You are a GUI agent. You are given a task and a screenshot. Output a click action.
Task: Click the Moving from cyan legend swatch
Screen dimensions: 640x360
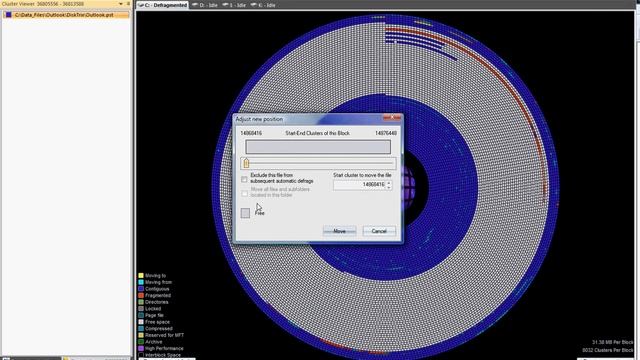[x=141, y=282]
